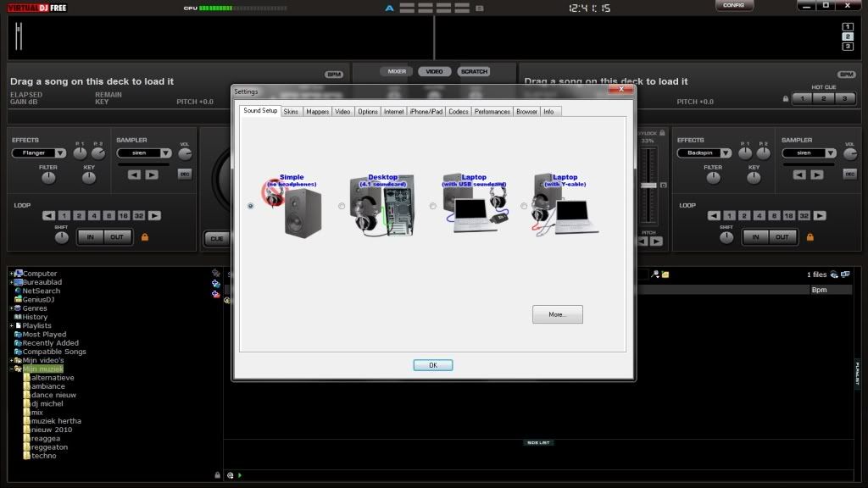868x488 pixels.
Task: Click the Simple speaker setup image
Action: (292, 207)
